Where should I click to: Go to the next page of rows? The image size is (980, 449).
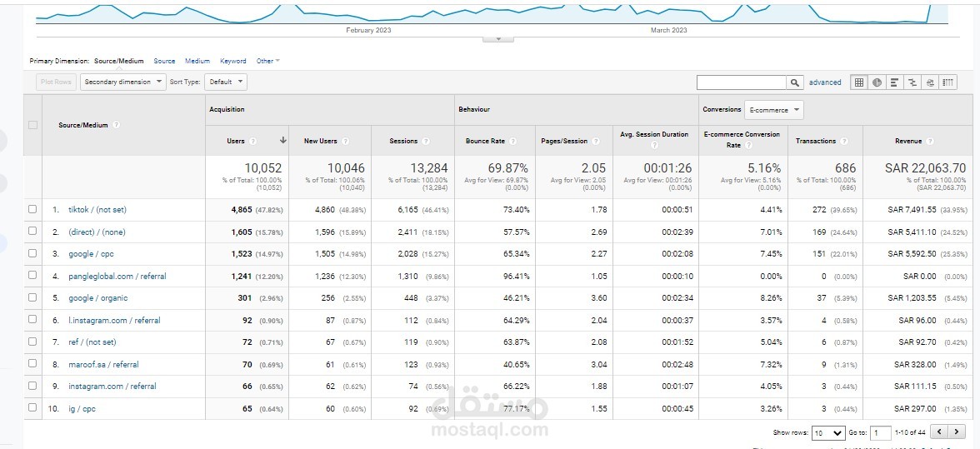[x=957, y=432]
